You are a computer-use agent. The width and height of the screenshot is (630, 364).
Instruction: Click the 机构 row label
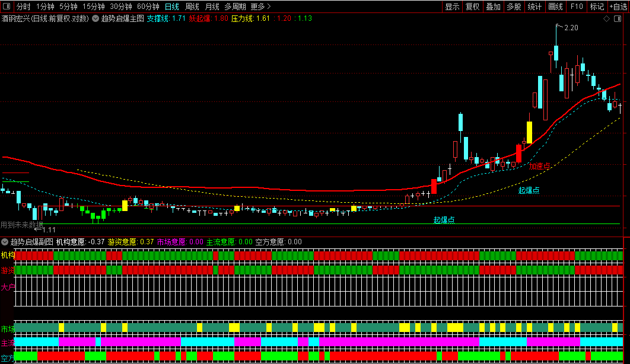click(8, 256)
